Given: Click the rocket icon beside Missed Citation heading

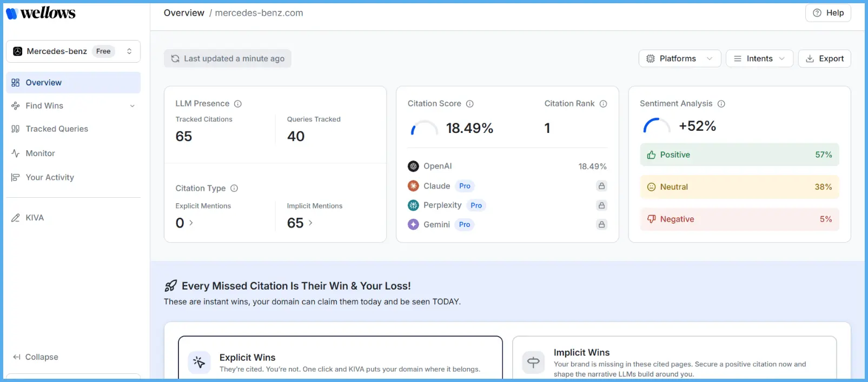Looking at the screenshot, I should tap(170, 286).
